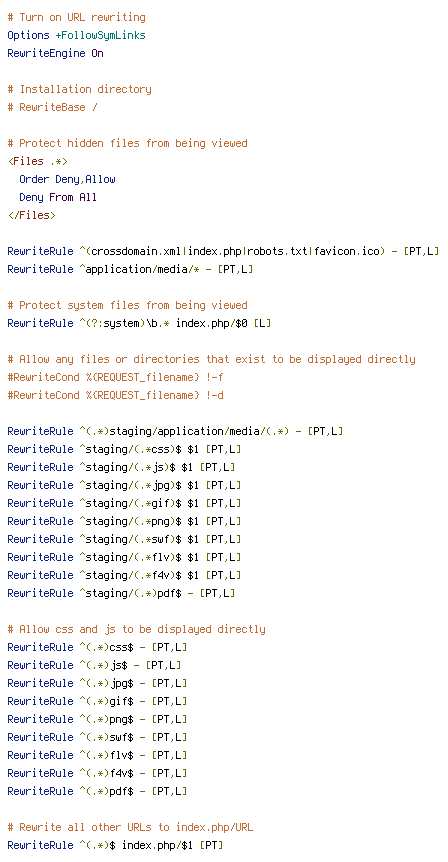Click the closing </Files> tag
448x862 pixels.
pyautogui.click(x=32, y=215)
